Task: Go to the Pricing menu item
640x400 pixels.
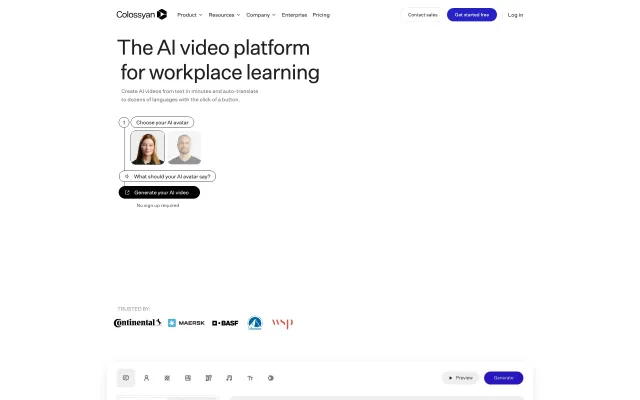Action: (321, 15)
